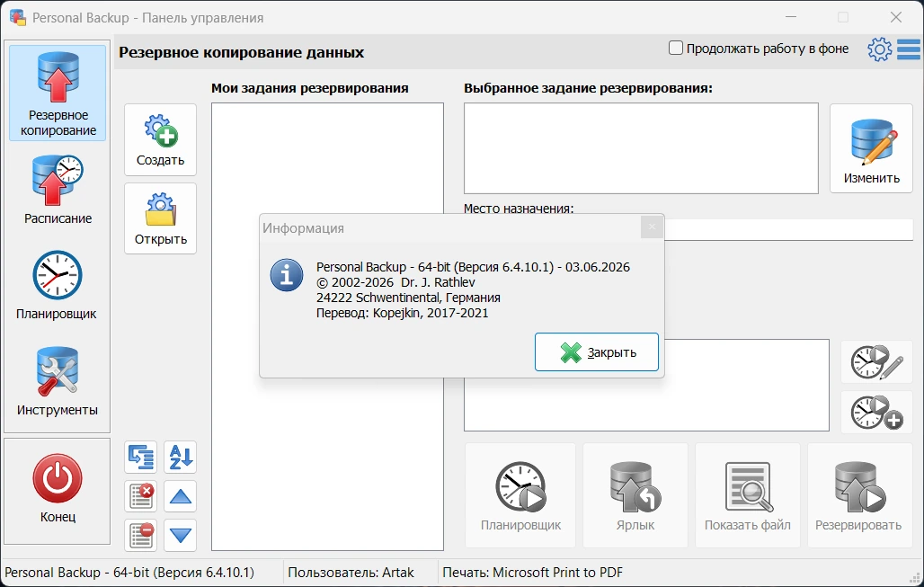Click the Резервное копирование данных heading
The width and height of the screenshot is (924, 587).
click(242, 52)
